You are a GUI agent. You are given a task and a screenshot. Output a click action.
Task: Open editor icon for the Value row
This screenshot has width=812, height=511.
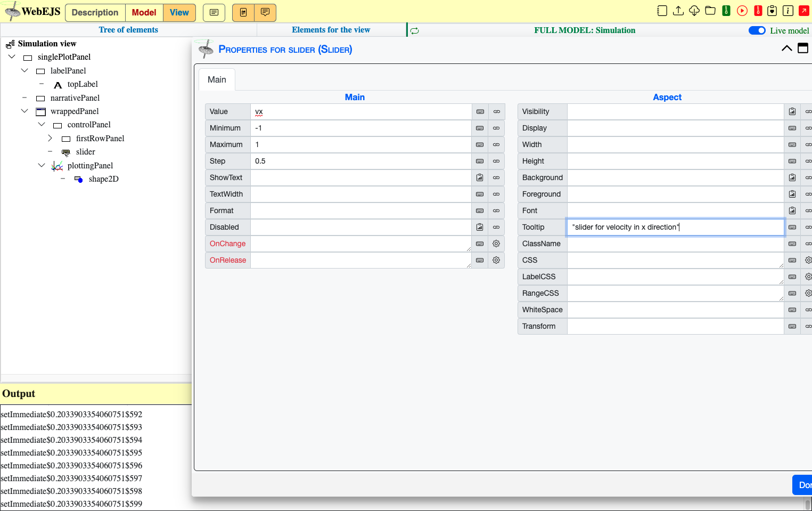[480, 112]
